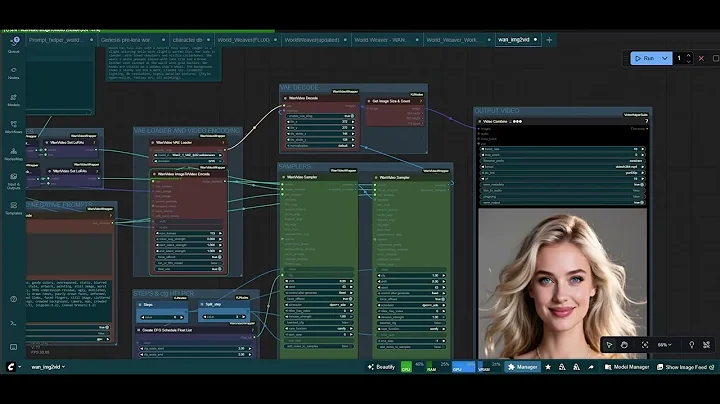Click the Beautify button
720x404 pixels.
tap(381, 367)
